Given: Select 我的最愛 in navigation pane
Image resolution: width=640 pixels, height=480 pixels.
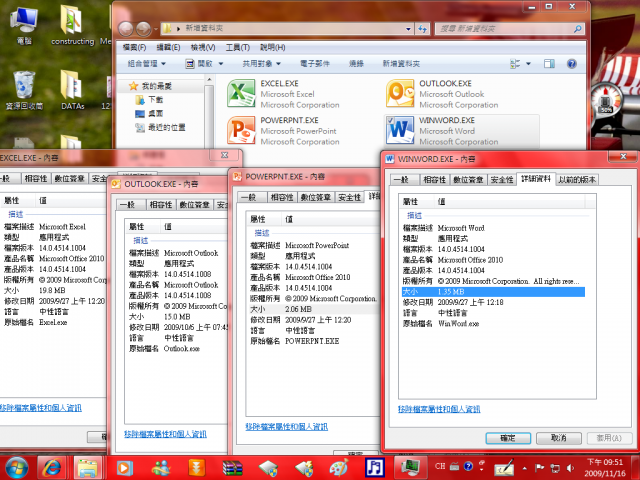Looking at the screenshot, I should (156, 86).
